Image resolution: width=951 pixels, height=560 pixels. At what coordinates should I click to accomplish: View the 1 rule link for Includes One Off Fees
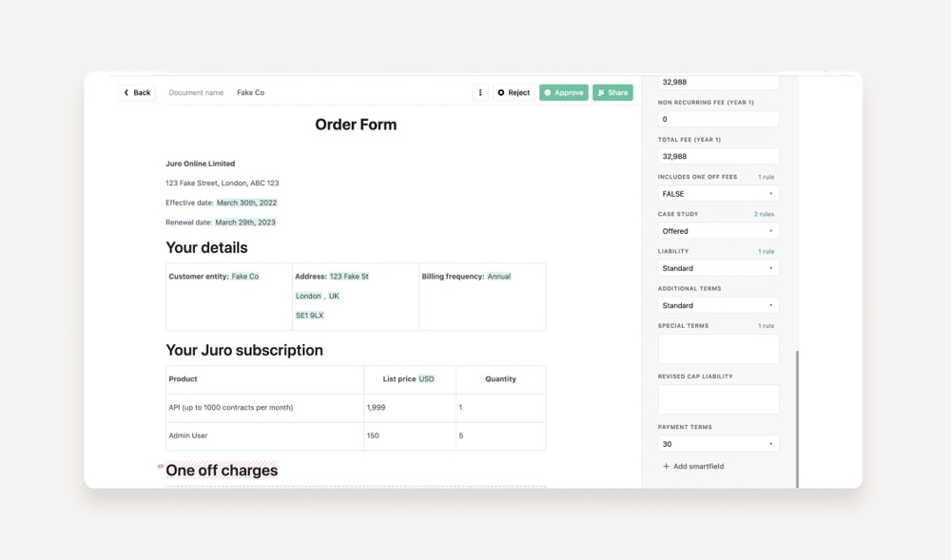[766, 177]
